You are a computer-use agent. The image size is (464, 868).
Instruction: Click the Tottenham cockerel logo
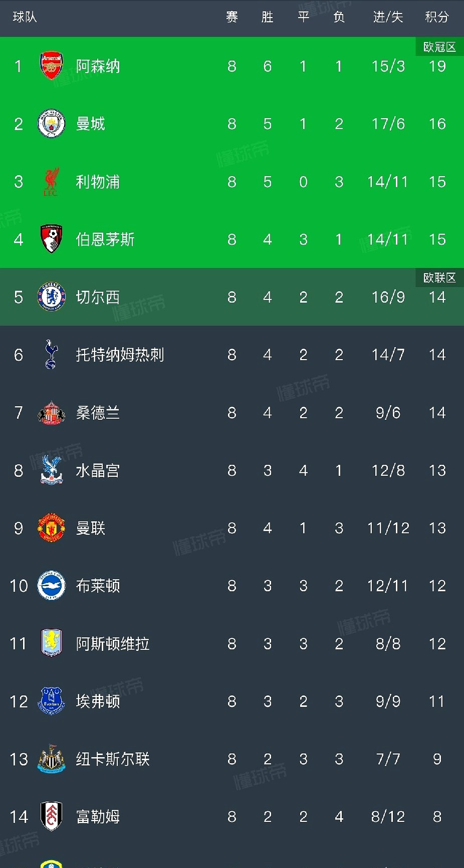[51, 355]
